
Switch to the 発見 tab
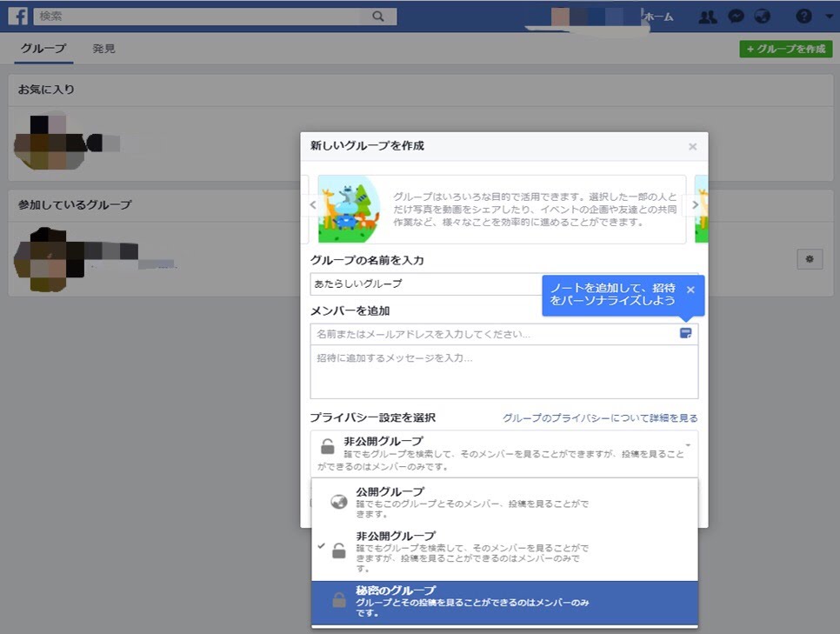(104, 49)
